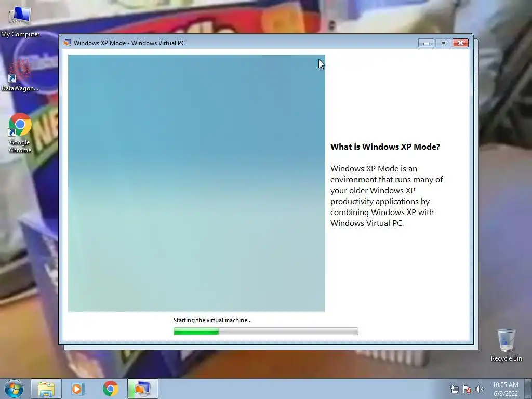The image size is (532, 399).
Task: Open the Action Center flag icon
Action: [467, 389]
